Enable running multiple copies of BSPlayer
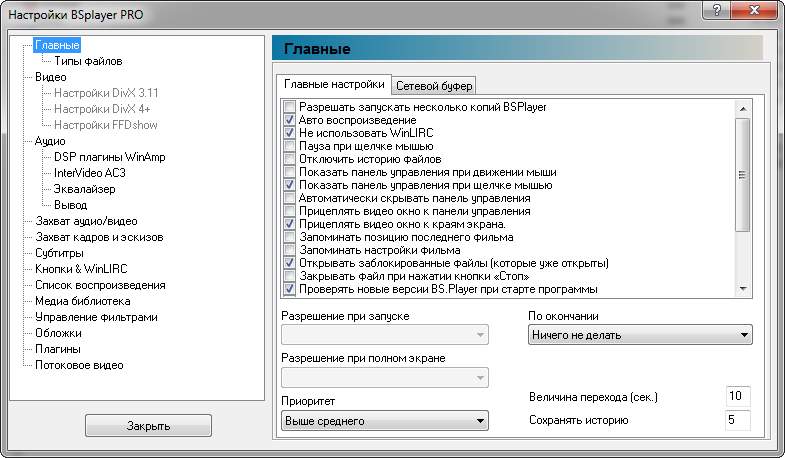The height and width of the screenshot is (458, 785). [289, 107]
